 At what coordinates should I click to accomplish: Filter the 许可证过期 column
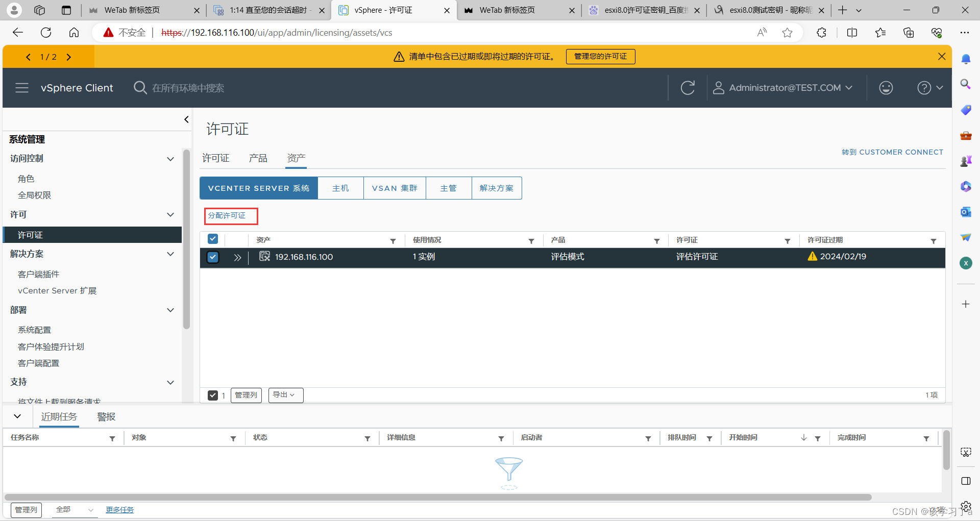[934, 241]
